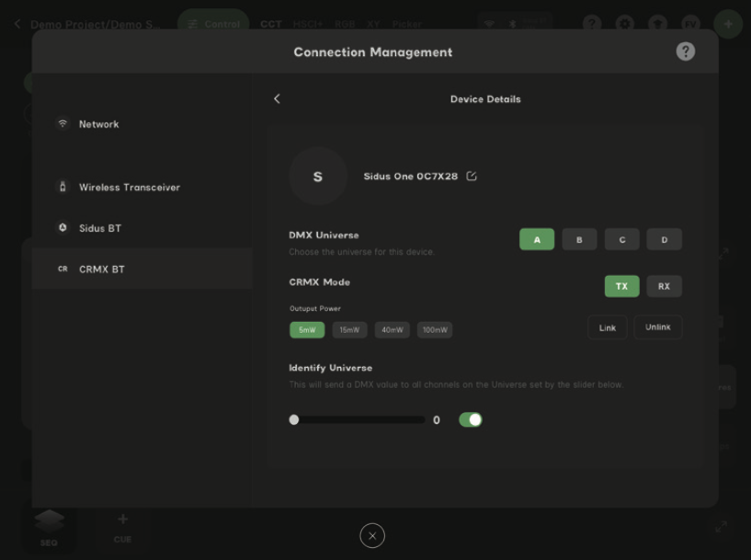Switch to the CCT tab
The width and height of the screenshot is (751, 560).
click(270, 24)
